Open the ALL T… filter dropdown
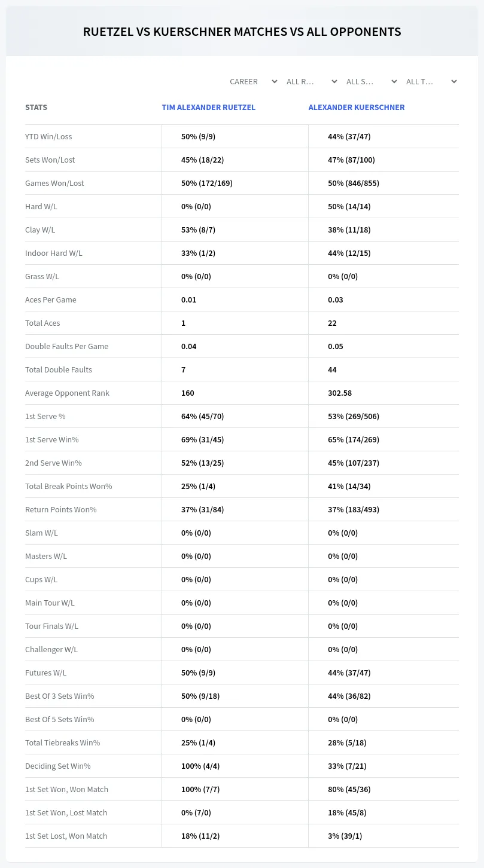The image size is (484, 868). point(430,81)
